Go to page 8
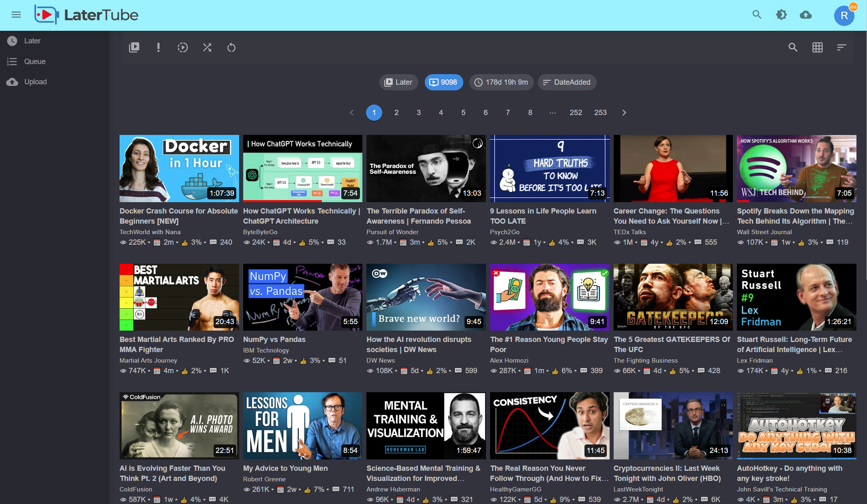The width and height of the screenshot is (867, 504). pyautogui.click(x=530, y=113)
